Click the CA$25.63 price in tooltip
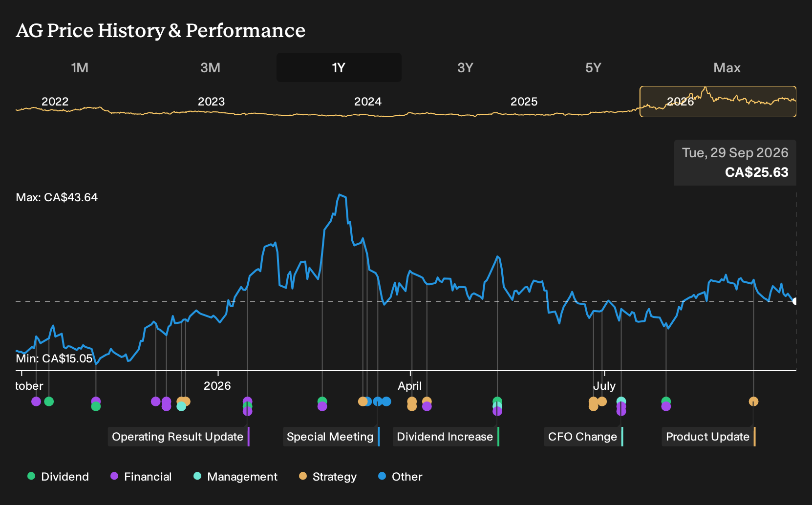812x505 pixels. (x=756, y=172)
